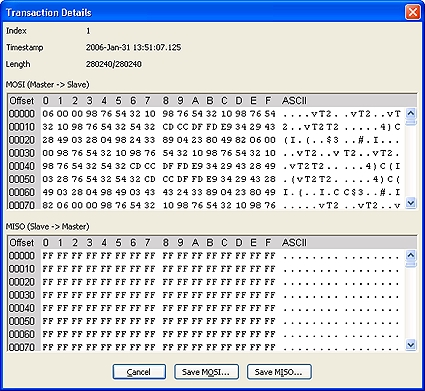Click the Length label
Viewport: 425px width, 391px height.
click(18, 64)
